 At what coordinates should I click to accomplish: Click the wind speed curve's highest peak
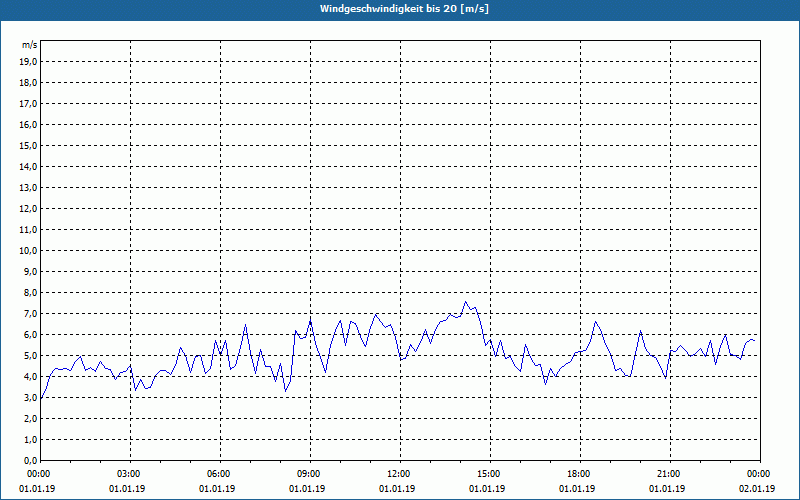tap(465, 302)
